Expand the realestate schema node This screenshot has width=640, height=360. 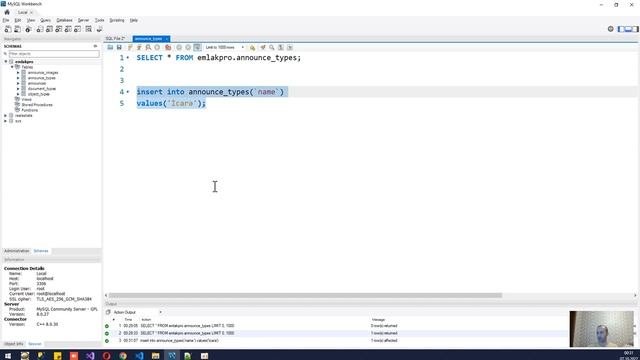point(6,116)
